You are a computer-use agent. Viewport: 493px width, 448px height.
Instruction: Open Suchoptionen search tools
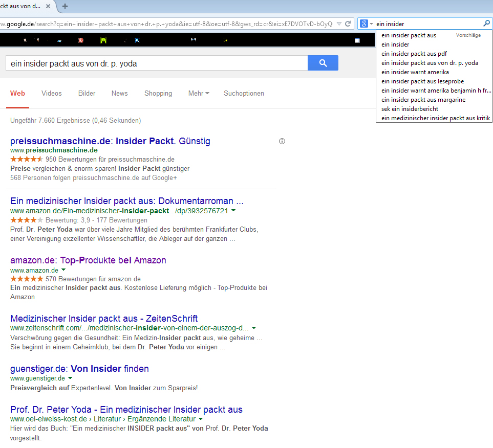coord(244,93)
